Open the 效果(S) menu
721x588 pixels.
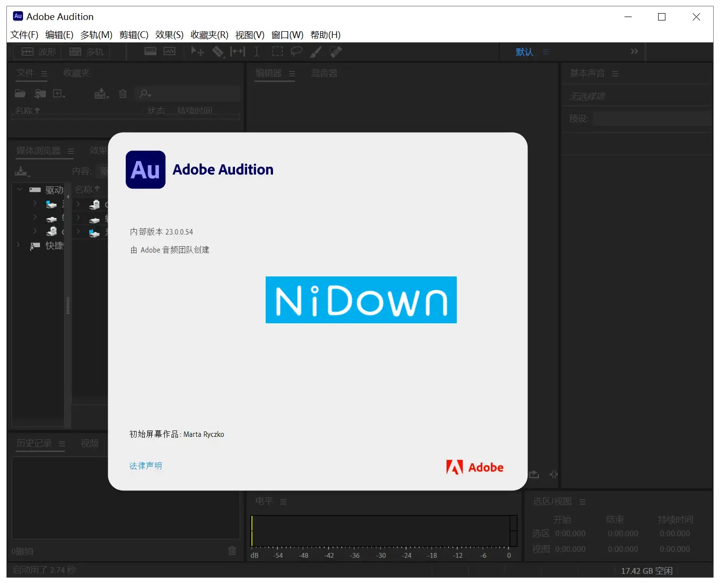pos(169,35)
